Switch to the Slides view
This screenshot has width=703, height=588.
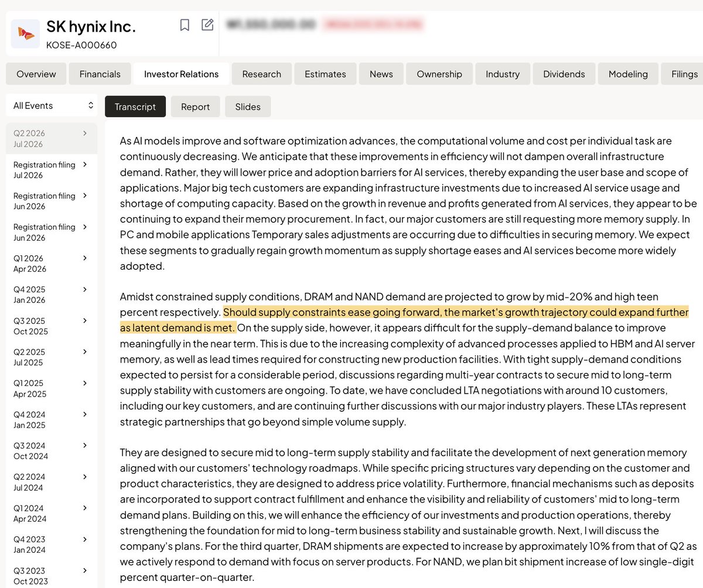tap(248, 107)
